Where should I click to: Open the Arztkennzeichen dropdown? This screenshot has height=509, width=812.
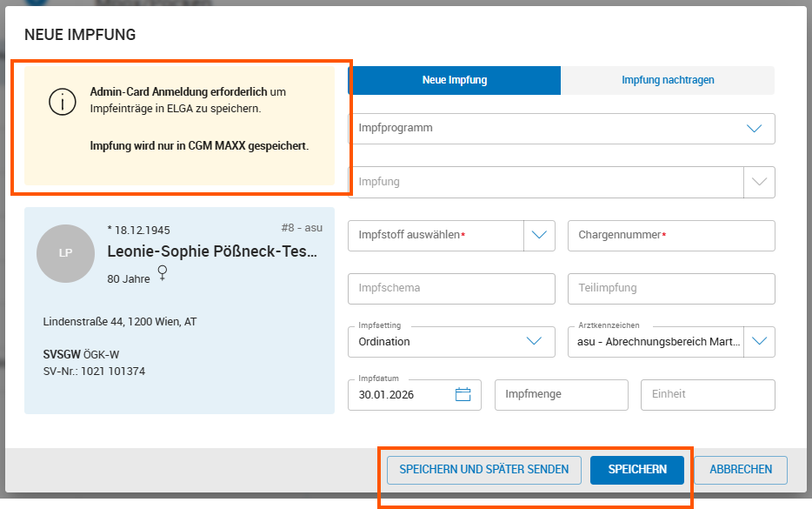click(758, 341)
